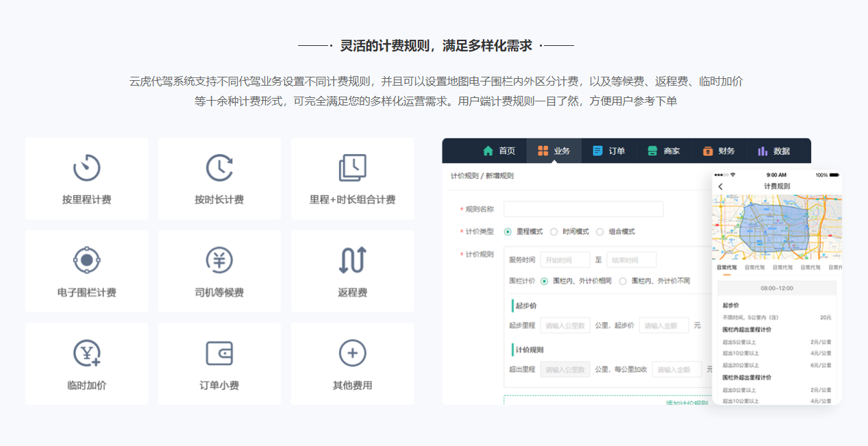868x446 pixels.
Task: Tap the phone wifi signal icon
Action: pos(732,175)
